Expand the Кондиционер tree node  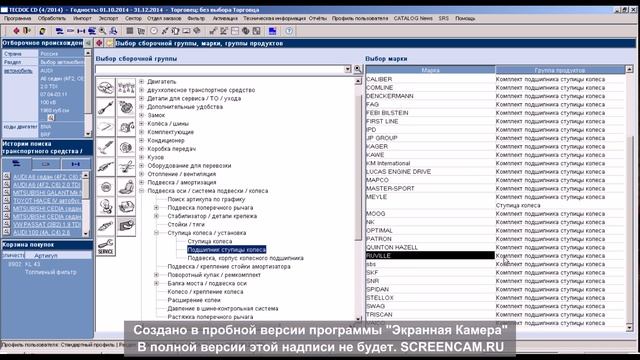tap(142, 140)
